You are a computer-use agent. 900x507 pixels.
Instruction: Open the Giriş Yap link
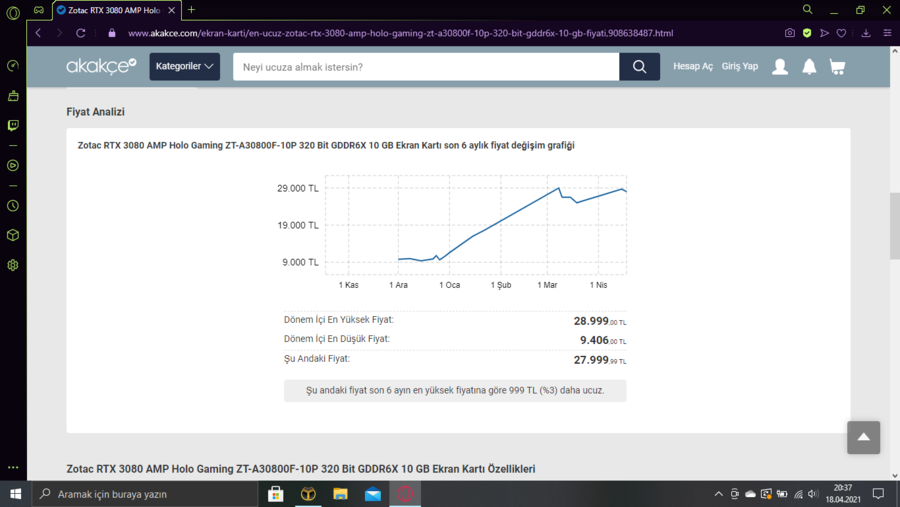[739, 67]
